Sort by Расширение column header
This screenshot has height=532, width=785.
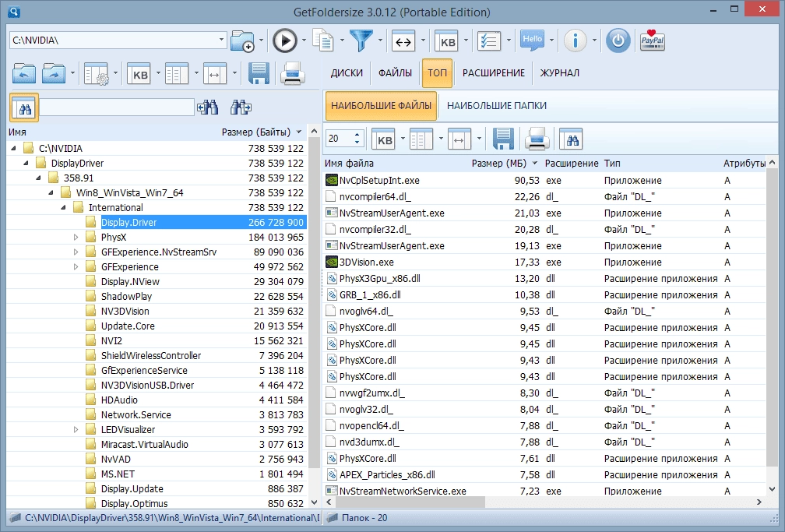click(x=572, y=164)
